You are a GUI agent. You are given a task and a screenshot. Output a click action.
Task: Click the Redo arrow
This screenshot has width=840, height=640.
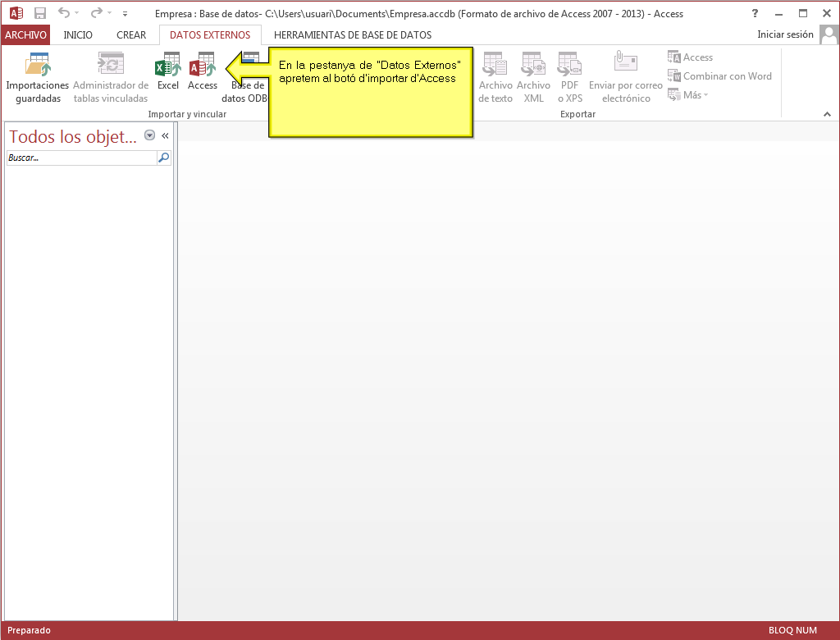click(x=97, y=13)
